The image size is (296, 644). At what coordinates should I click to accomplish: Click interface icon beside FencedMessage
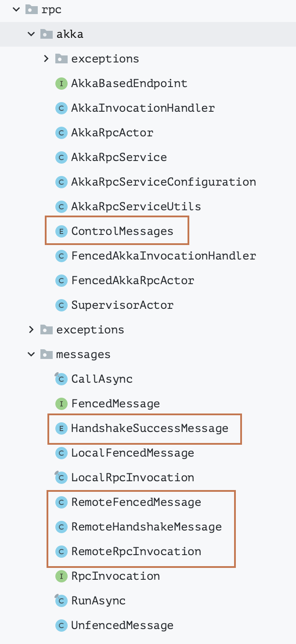pyautogui.click(x=61, y=403)
